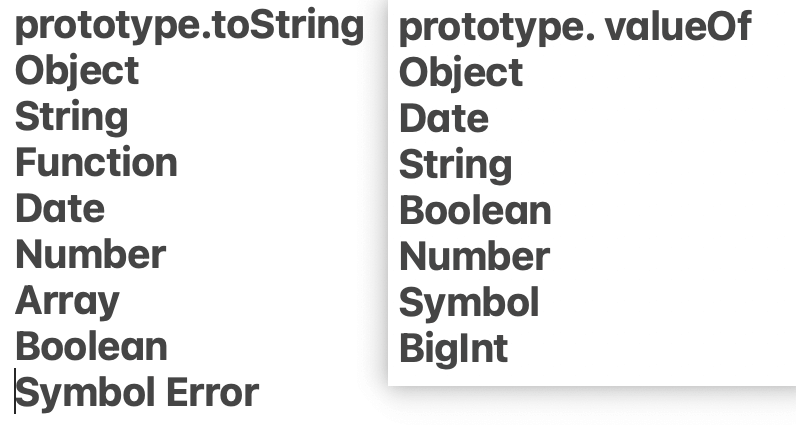This screenshot has width=796, height=428.
Task: Select Number in the right panel
Action: click(x=475, y=256)
